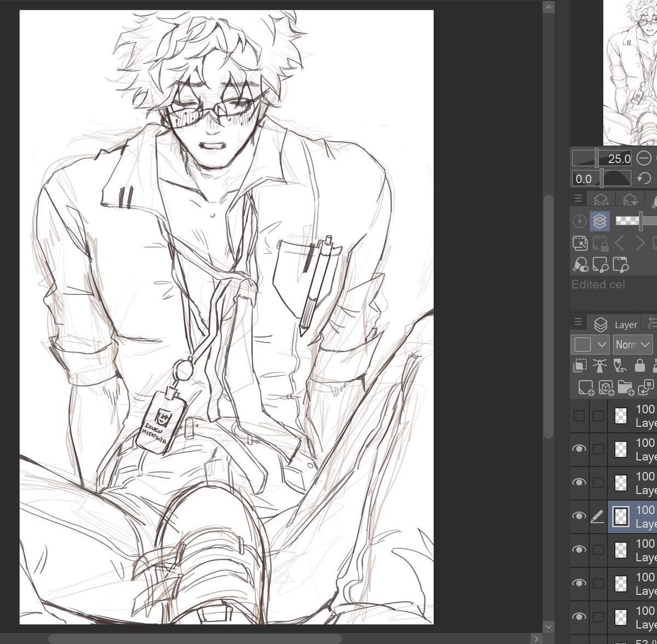Hide the selected highlighted layer via its eye
This screenshot has height=644, width=657.
tap(579, 516)
